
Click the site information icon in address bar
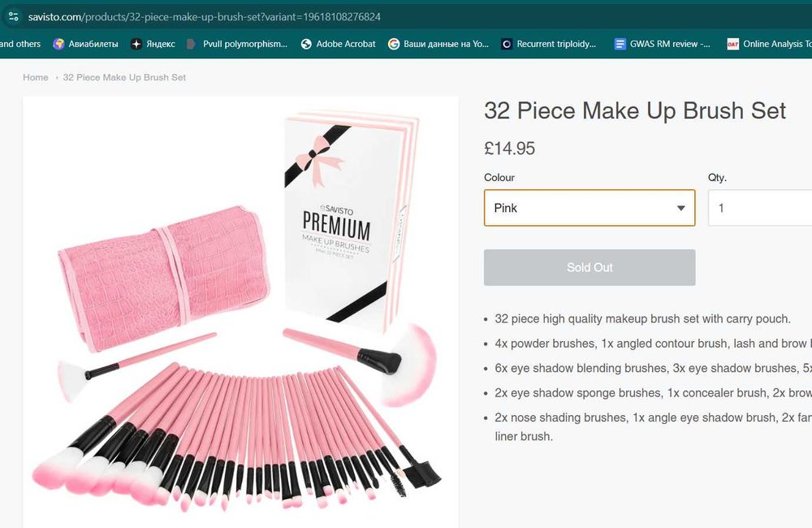click(x=13, y=16)
